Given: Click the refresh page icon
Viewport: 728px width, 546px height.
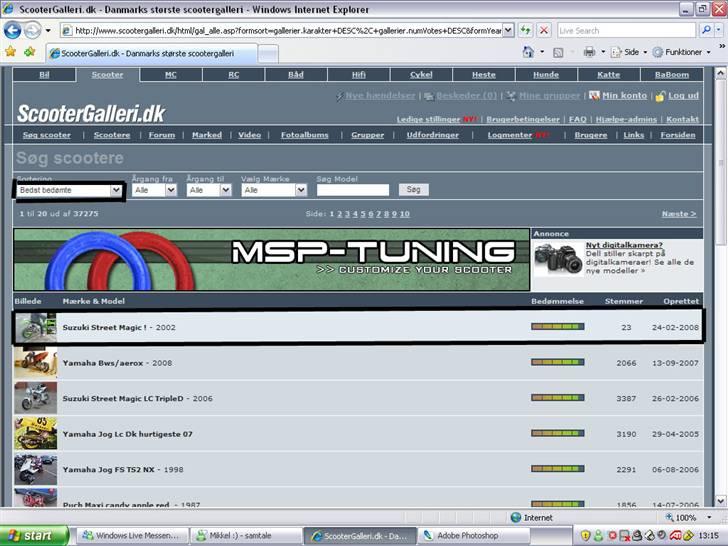Looking at the screenshot, I should (x=525, y=31).
